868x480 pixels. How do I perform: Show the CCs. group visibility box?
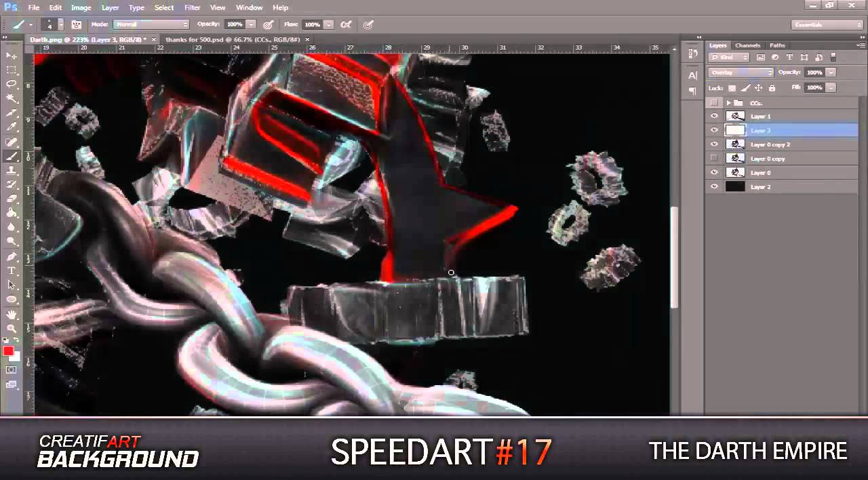(x=713, y=102)
